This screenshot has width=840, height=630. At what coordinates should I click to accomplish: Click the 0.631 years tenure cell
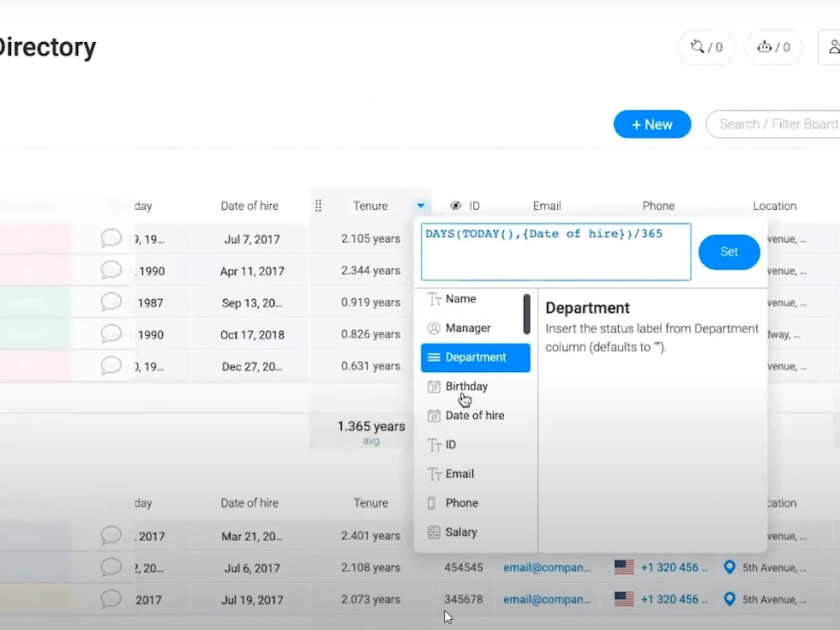[370, 366]
